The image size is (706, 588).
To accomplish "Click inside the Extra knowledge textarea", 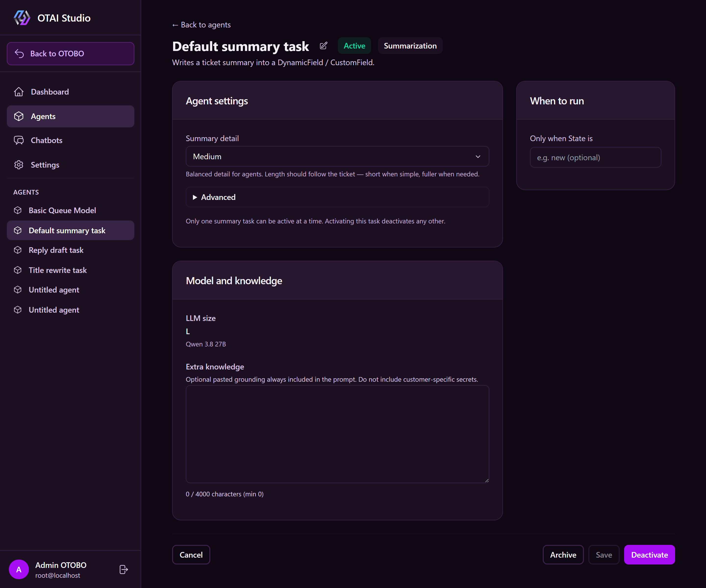I will click(337, 434).
